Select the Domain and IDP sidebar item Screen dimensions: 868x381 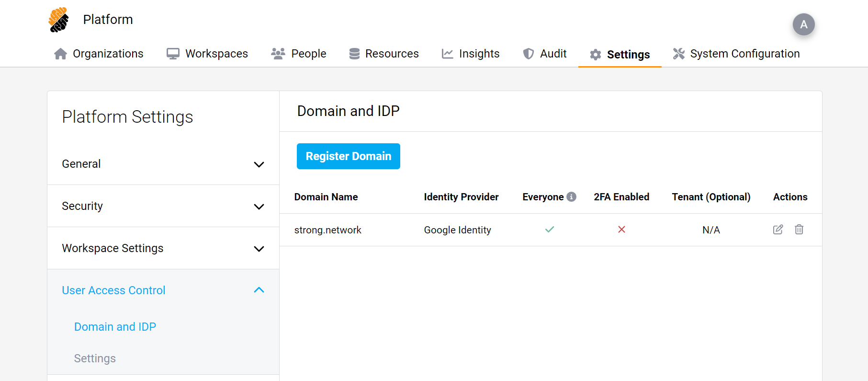click(115, 327)
